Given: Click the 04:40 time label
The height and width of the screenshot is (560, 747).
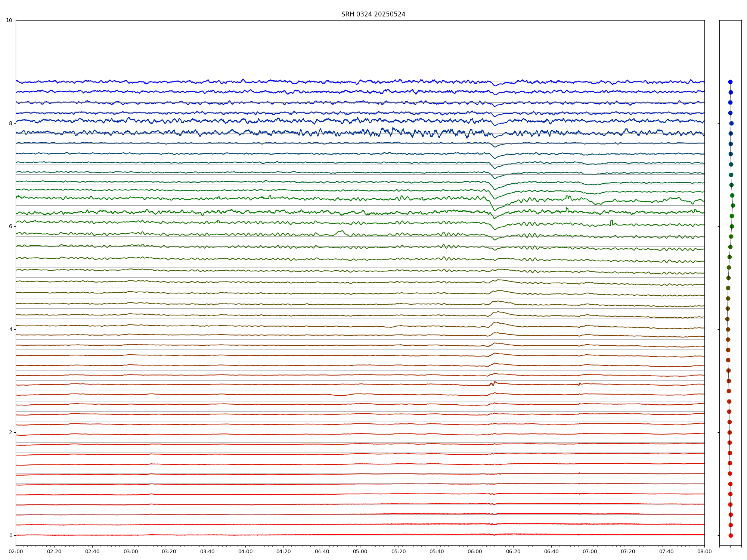Looking at the screenshot, I should click(322, 551).
